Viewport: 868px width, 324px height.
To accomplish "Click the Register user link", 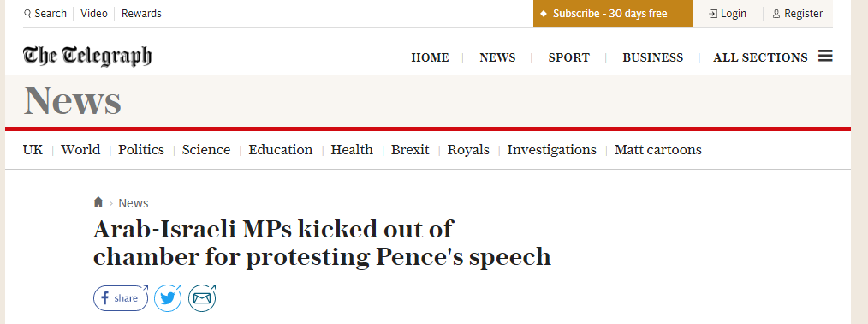I will click(x=798, y=14).
